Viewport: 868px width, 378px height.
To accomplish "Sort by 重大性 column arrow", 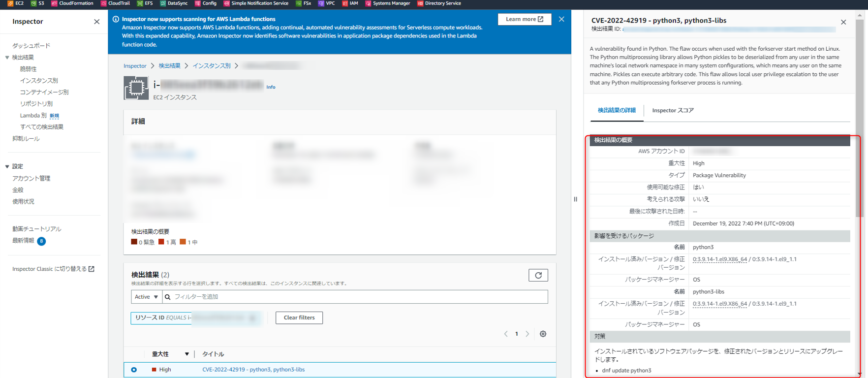I will coord(186,354).
